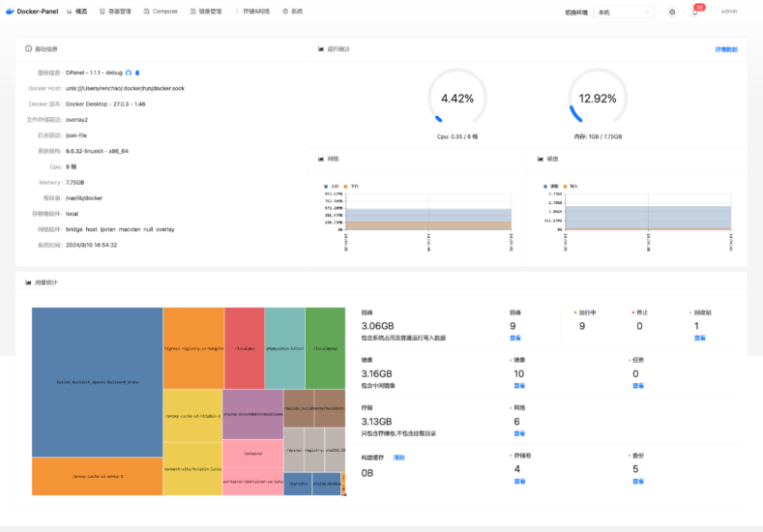The image size is (763, 532).
Task: Open the GitHub icon next to DPanel version
Action: (129, 73)
